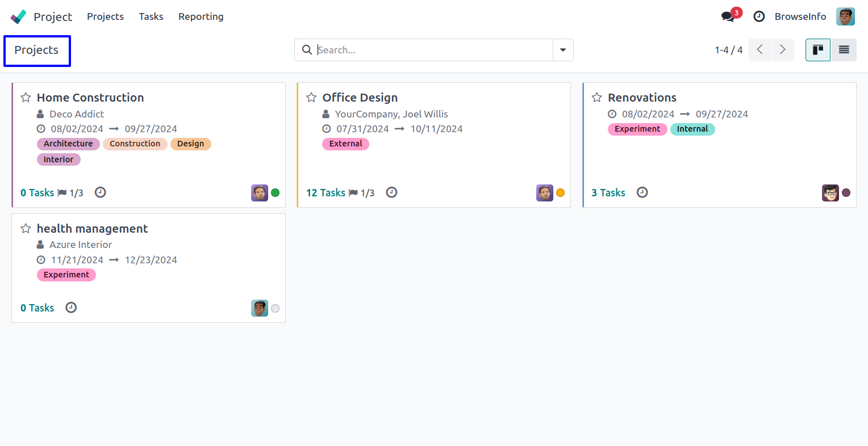Go to previous page of projects

click(x=760, y=50)
